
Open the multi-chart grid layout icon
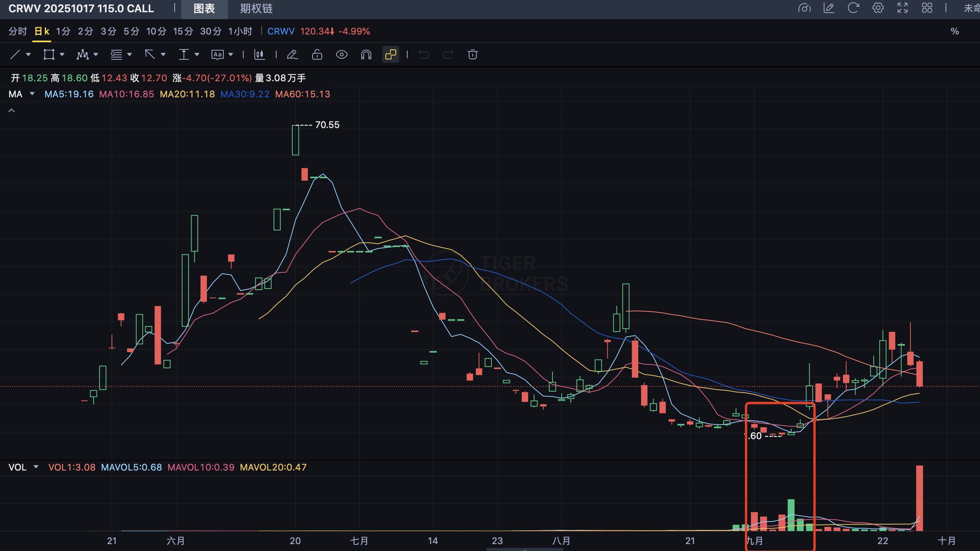[927, 8]
